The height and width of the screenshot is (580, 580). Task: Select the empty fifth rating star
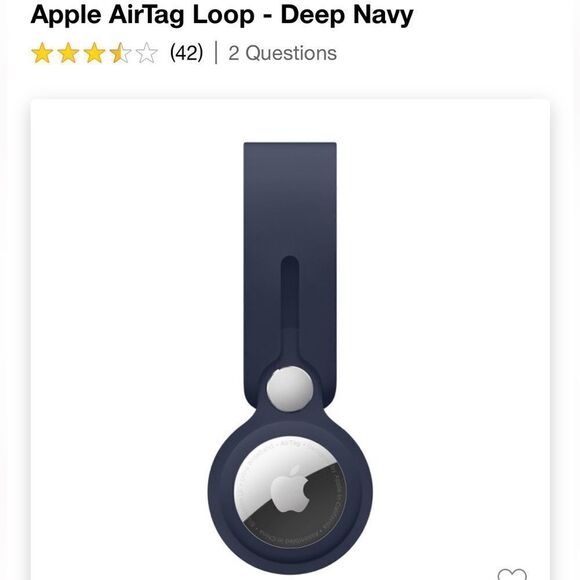(146, 53)
